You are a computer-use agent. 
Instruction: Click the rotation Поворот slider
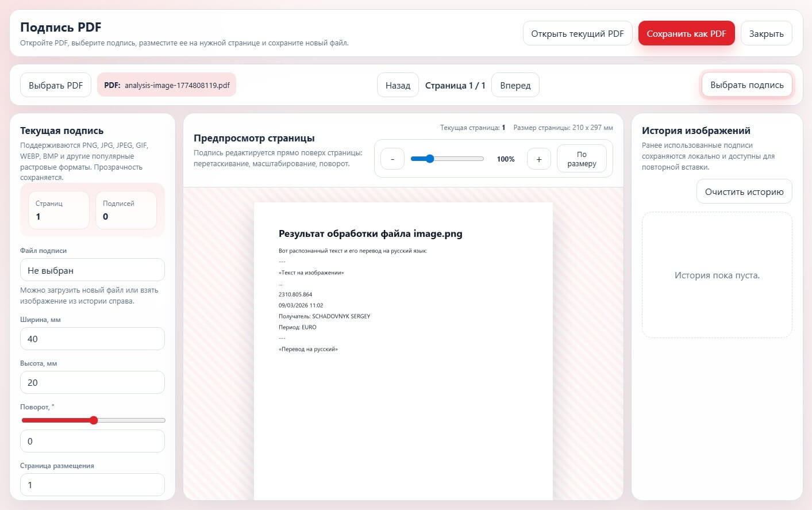pos(93,420)
